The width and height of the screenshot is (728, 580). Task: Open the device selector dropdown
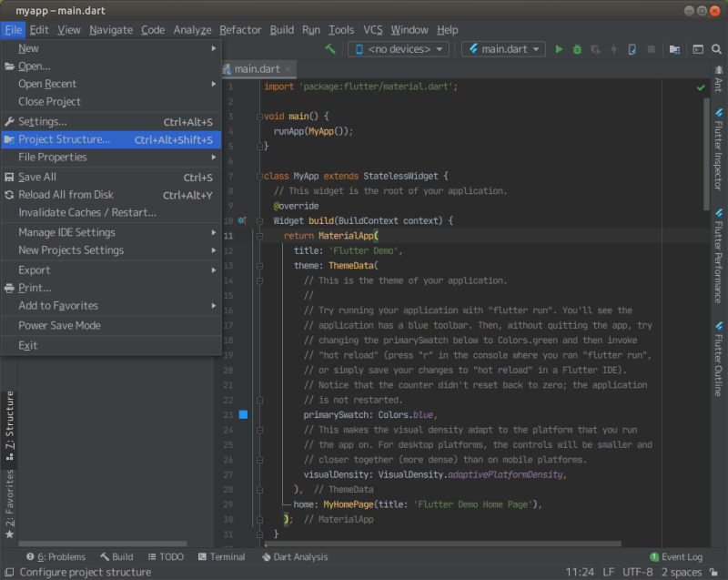pos(399,49)
